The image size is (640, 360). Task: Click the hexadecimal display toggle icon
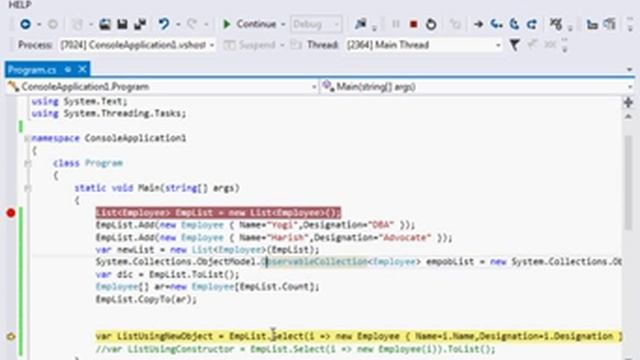click(x=556, y=24)
